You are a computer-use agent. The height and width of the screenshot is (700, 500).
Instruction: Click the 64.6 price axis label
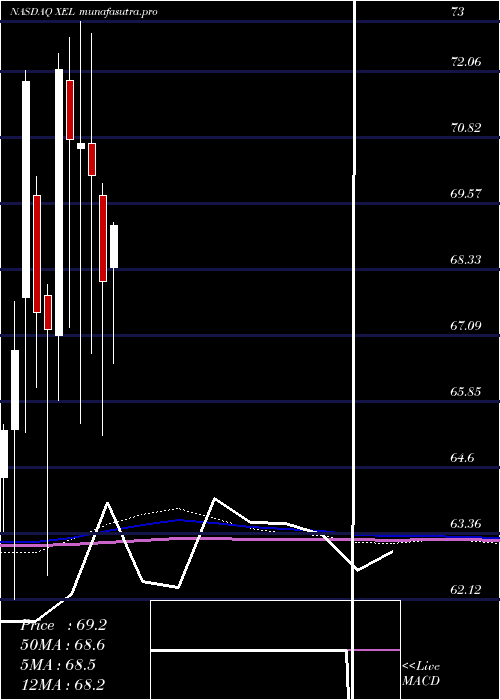pos(463,458)
